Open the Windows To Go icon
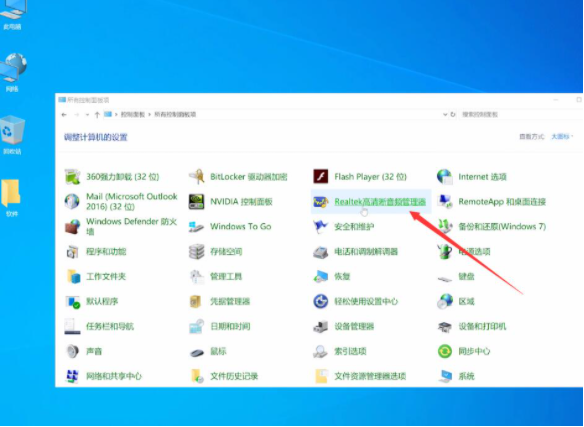Viewport: 584px width, 427px height. (x=196, y=227)
